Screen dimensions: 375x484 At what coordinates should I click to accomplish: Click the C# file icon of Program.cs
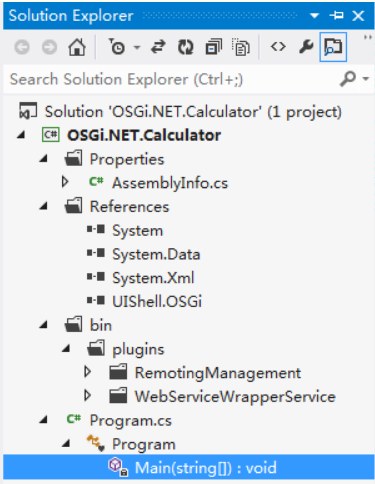pyautogui.click(x=74, y=419)
